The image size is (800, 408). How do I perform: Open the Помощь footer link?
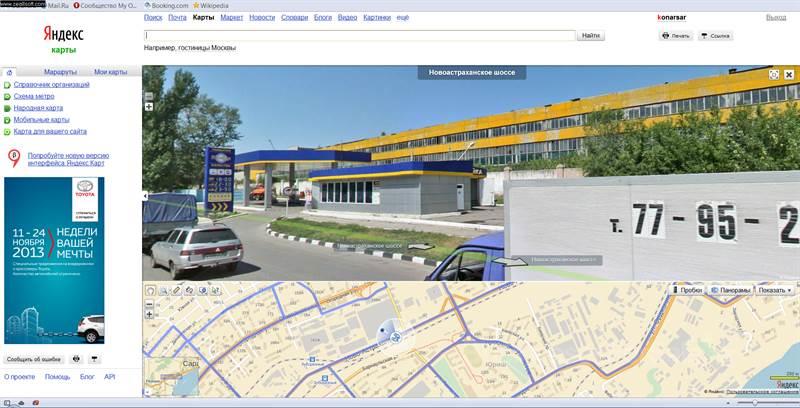click(x=57, y=377)
